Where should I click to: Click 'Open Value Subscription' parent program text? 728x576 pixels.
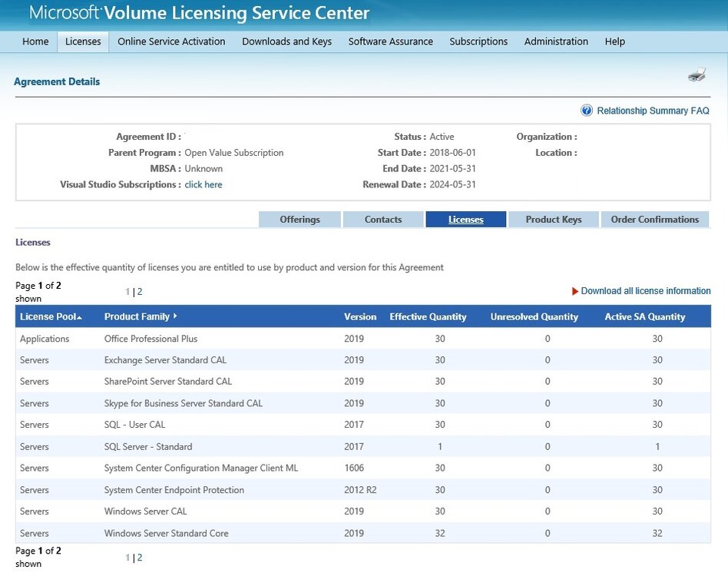[234, 153]
